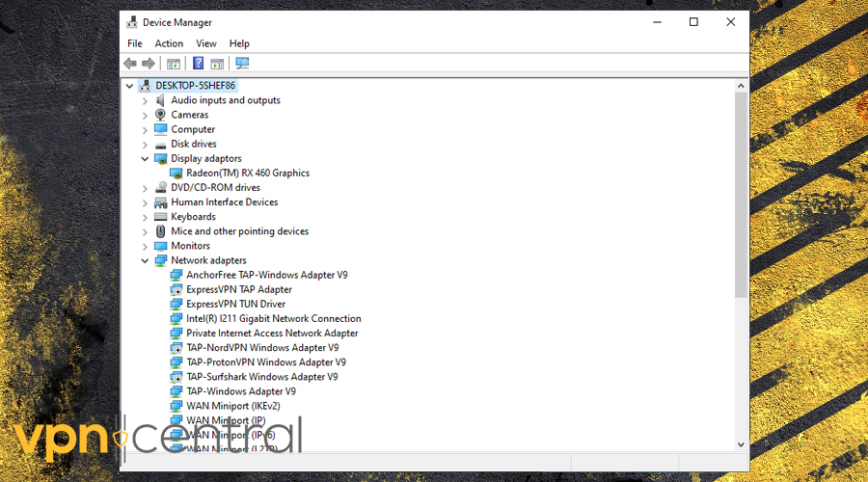Image resolution: width=868 pixels, height=482 pixels.
Task: Select the ExpressVPN TAP Adapter entry
Action: [239, 289]
